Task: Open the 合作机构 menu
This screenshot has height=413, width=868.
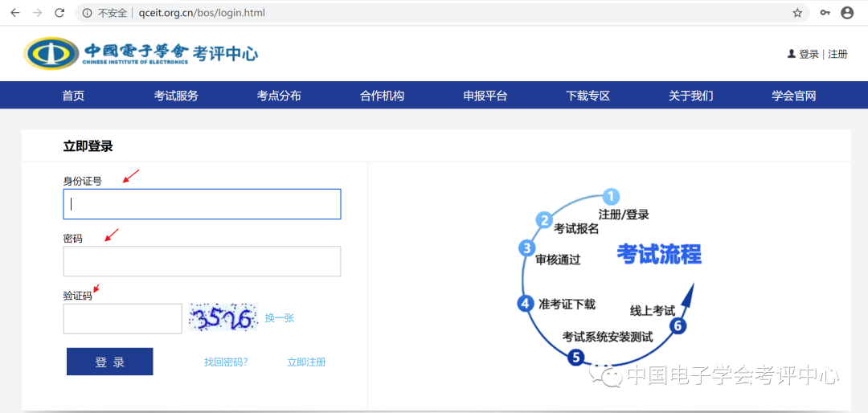Action: pyautogui.click(x=382, y=96)
